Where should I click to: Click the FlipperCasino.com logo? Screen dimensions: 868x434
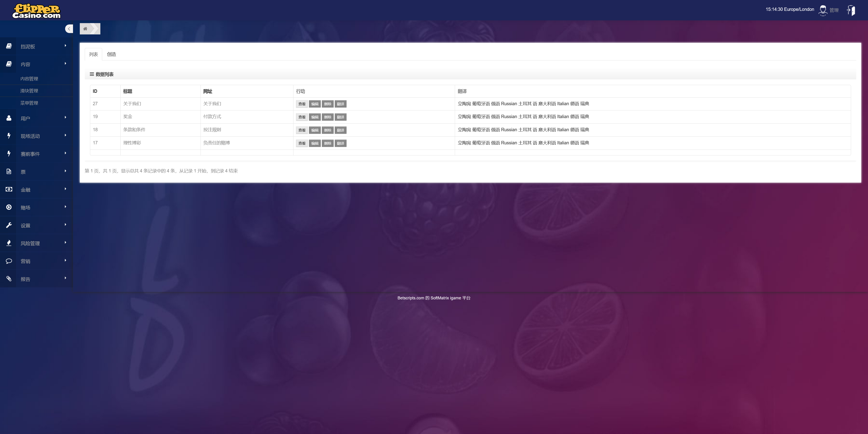tap(36, 11)
